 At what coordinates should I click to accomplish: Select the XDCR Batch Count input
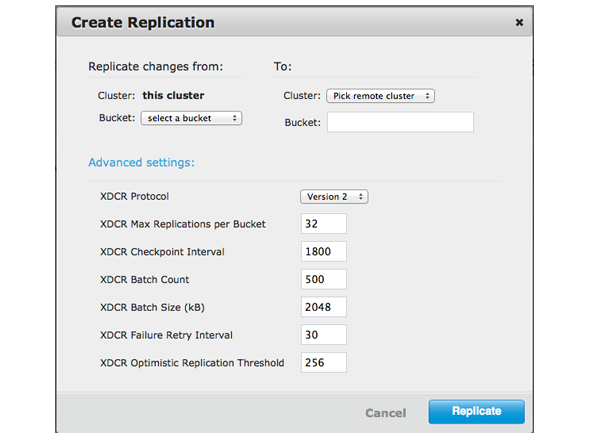(323, 279)
